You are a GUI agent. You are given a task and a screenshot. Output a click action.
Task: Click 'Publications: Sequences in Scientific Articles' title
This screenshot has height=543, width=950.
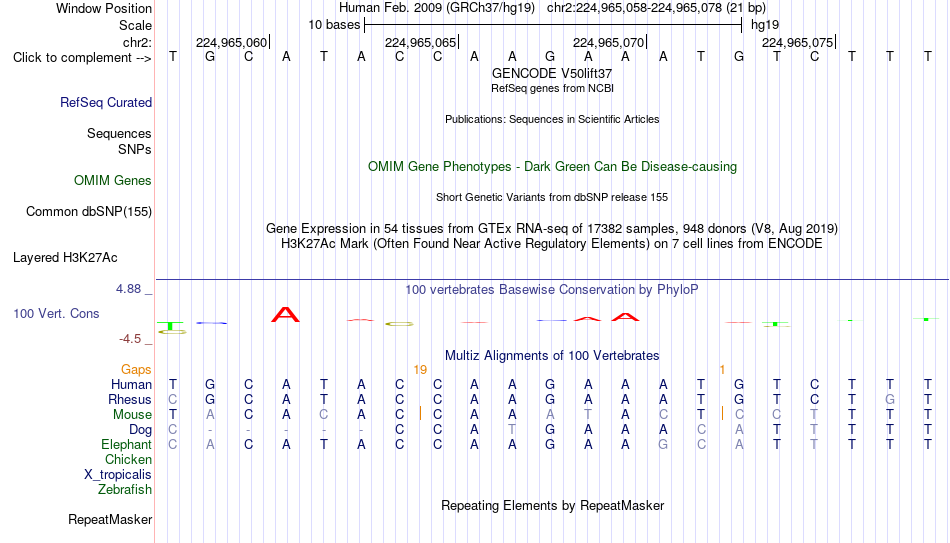tap(552, 119)
